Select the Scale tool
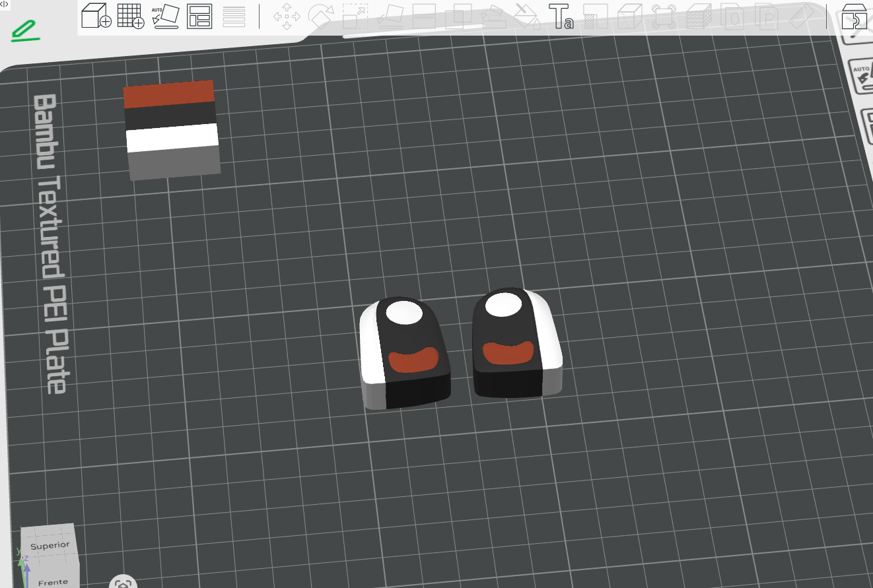Screen dimensions: 873x588 pos(355,16)
